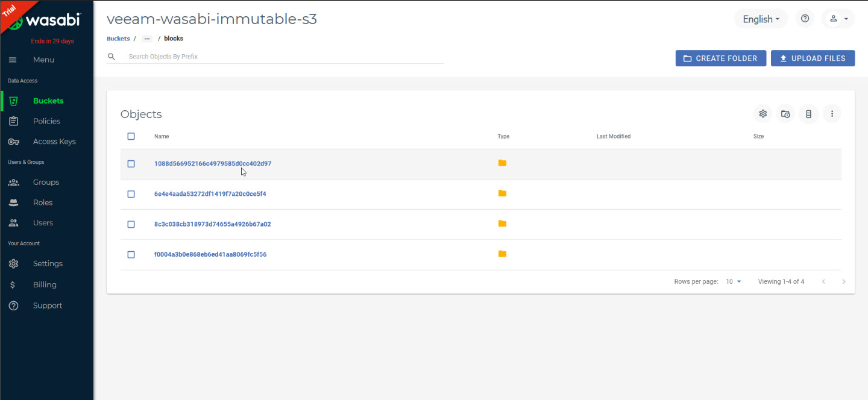Click the Roles hat icon
The height and width of the screenshot is (400, 868).
(x=13, y=202)
